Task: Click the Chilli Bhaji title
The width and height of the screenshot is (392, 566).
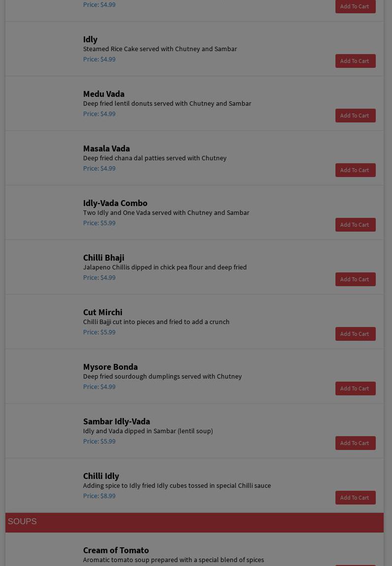Action: coord(104,258)
